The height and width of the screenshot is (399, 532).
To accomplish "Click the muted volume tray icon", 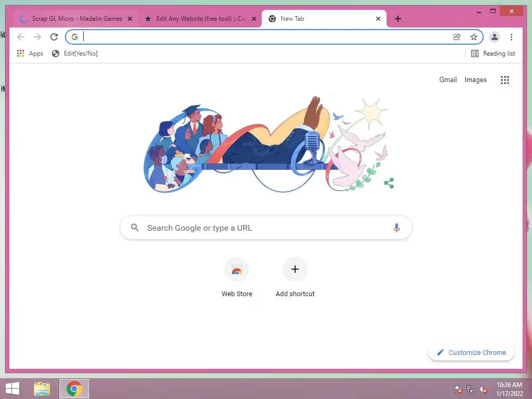I will [x=483, y=389].
